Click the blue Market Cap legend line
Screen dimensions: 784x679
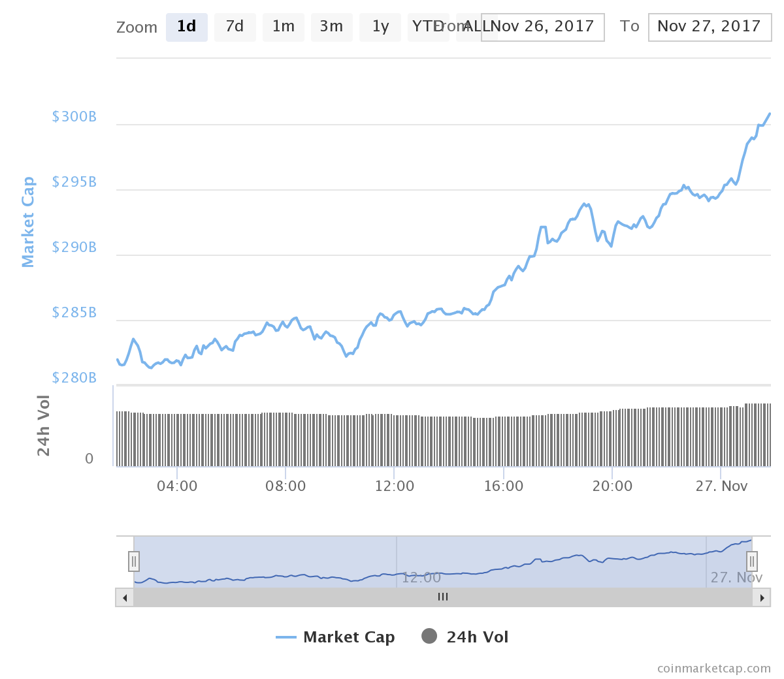click(x=286, y=637)
